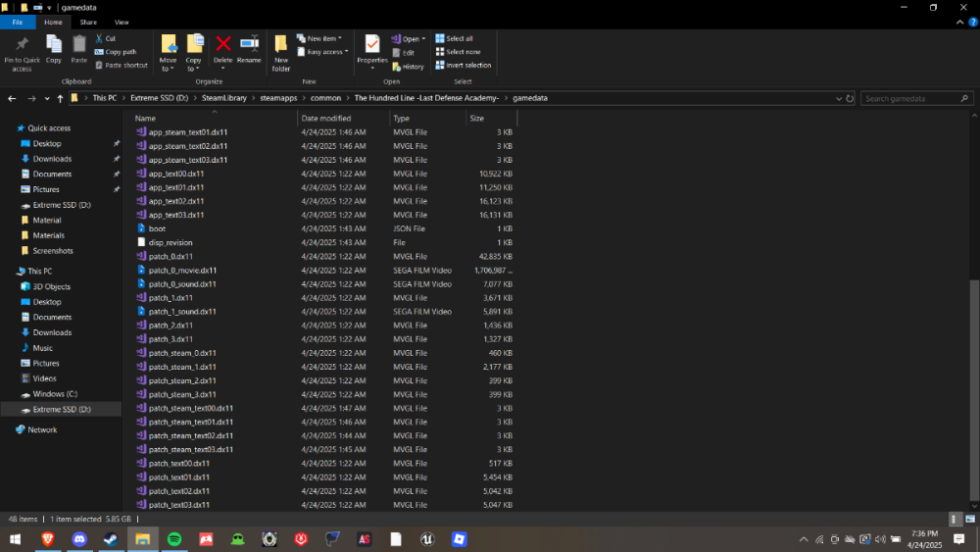
Task: Click the Copy ribbon icon
Action: click(x=54, y=49)
